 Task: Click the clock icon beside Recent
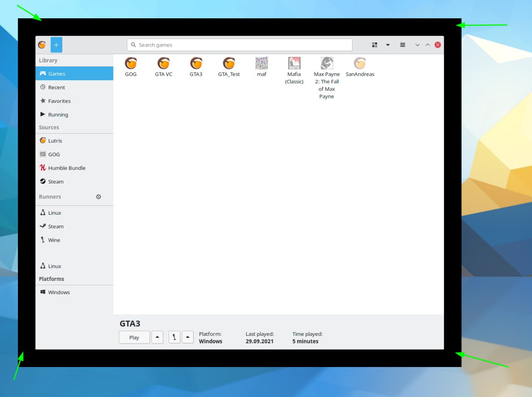point(43,87)
